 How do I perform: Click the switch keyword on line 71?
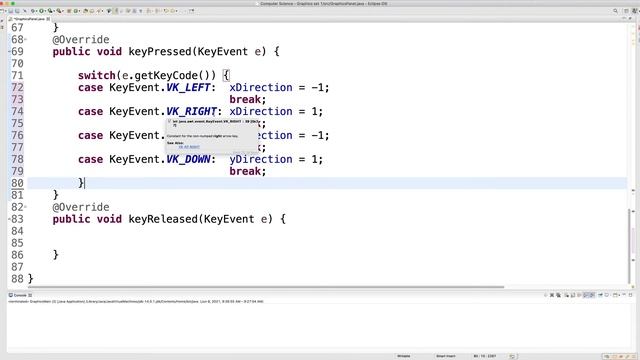(x=97, y=76)
